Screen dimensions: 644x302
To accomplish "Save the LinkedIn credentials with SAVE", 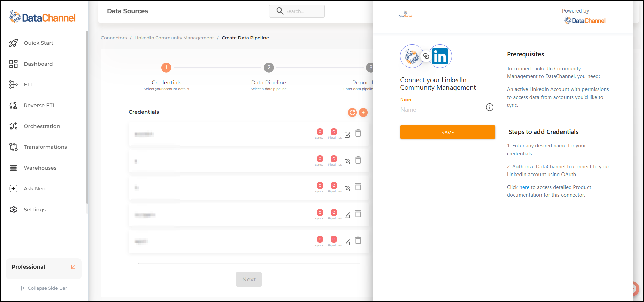I will [x=448, y=132].
